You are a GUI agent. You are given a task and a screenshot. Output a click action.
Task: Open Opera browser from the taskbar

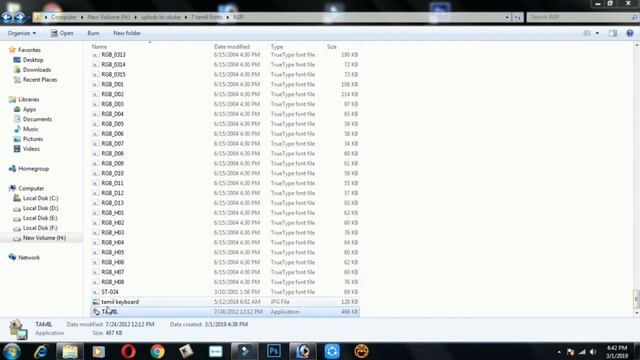point(128,351)
